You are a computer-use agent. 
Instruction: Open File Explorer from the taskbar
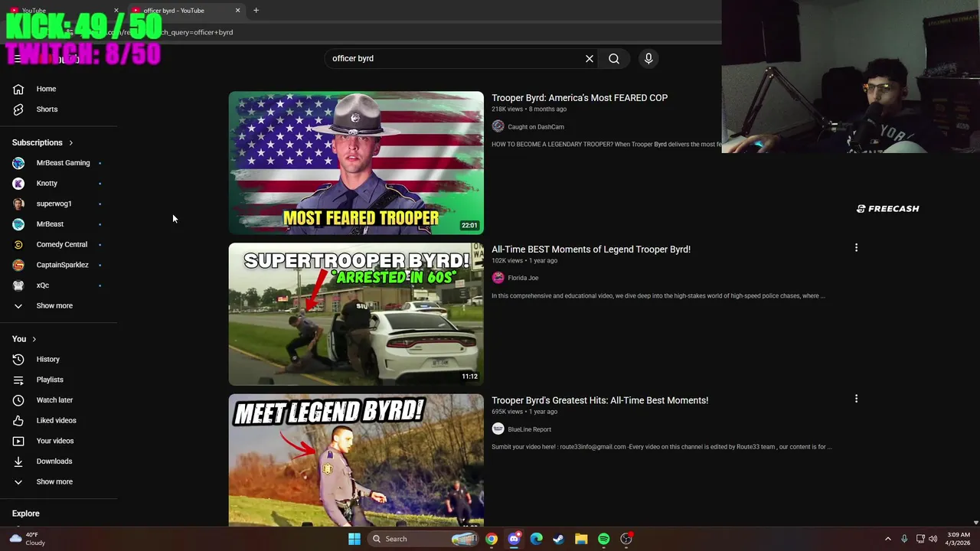click(x=581, y=539)
